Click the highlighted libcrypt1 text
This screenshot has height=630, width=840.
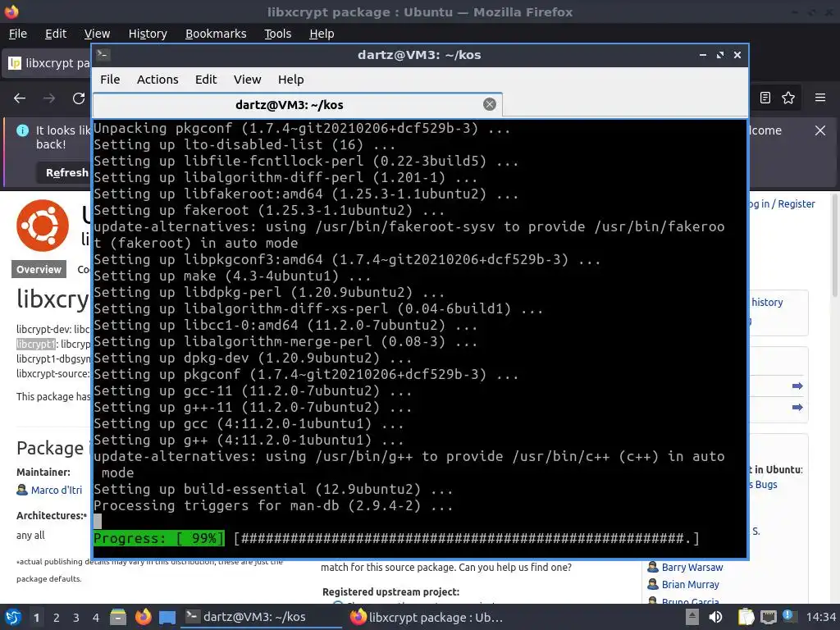[36, 344]
